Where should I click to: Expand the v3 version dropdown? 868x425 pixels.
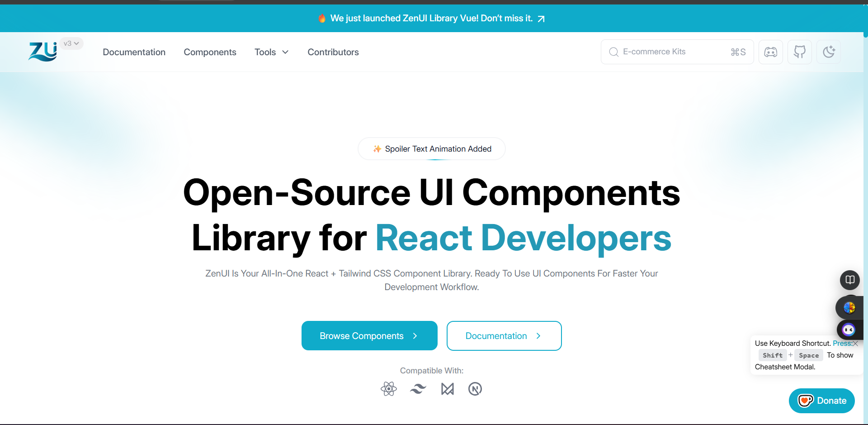click(71, 43)
